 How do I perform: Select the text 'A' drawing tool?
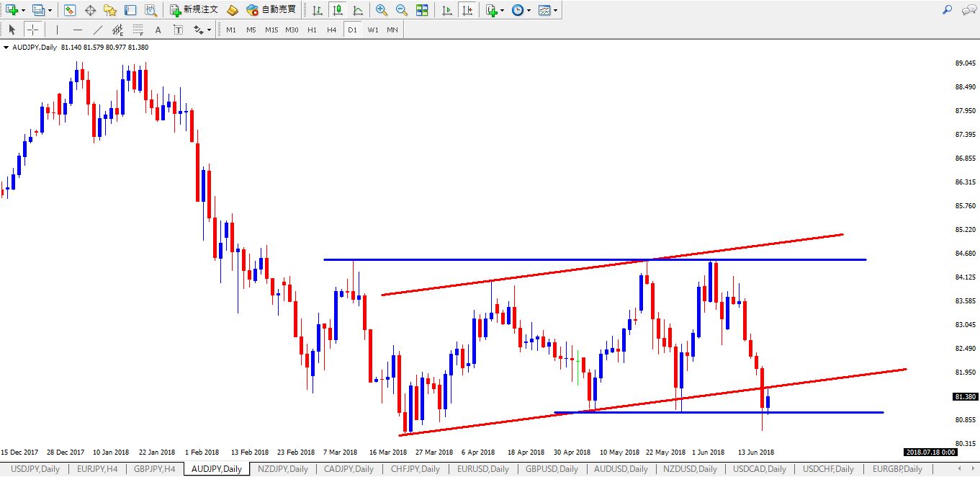pyautogui.click(x=158, y=30)
